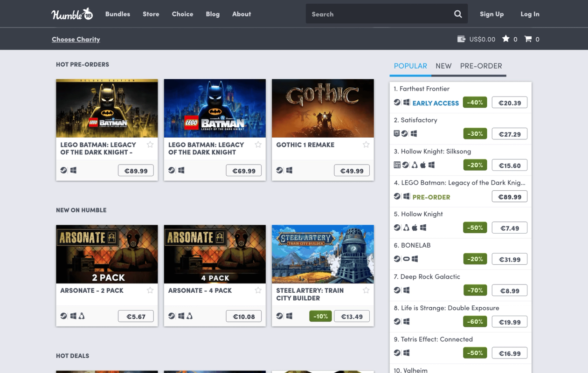Open the Blog nav link
This screenshot has height=373, width=588.
[213, 14]
